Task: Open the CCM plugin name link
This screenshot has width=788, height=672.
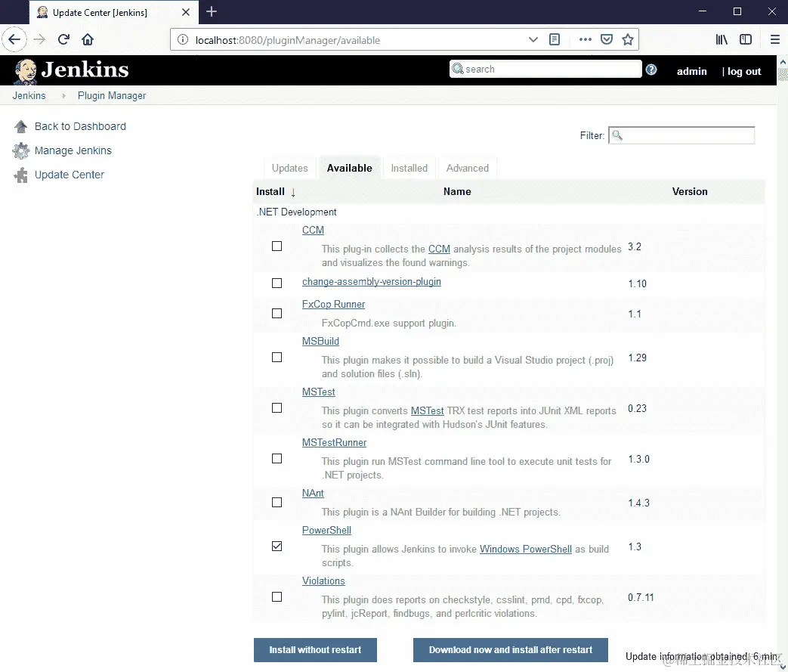Action: tap(313, 230)
